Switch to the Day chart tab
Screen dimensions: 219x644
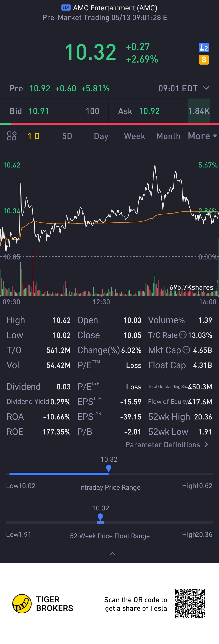(x=101, y=136)
